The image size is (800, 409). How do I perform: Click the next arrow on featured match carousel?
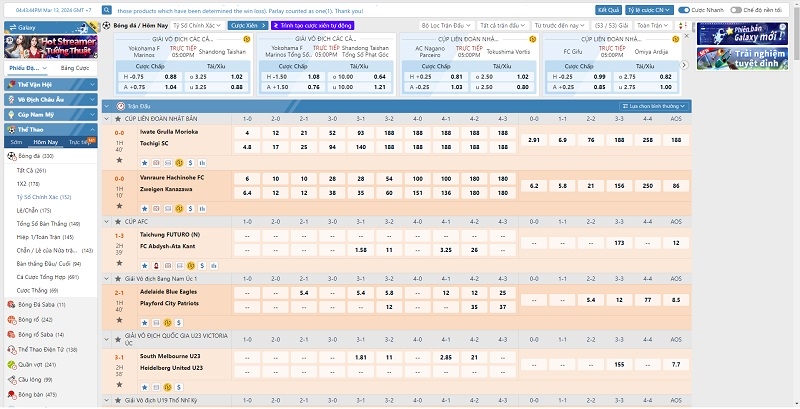684,65
